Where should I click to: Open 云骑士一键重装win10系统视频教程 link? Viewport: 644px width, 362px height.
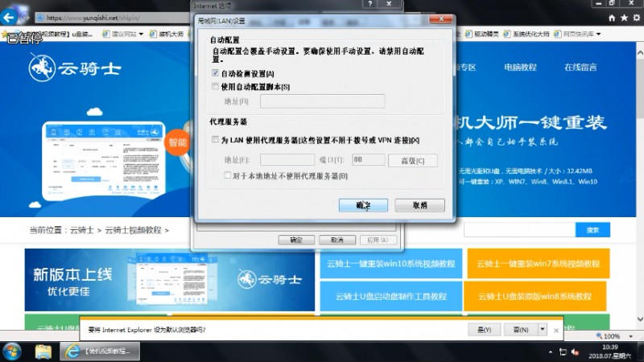(x=390, y=264)
